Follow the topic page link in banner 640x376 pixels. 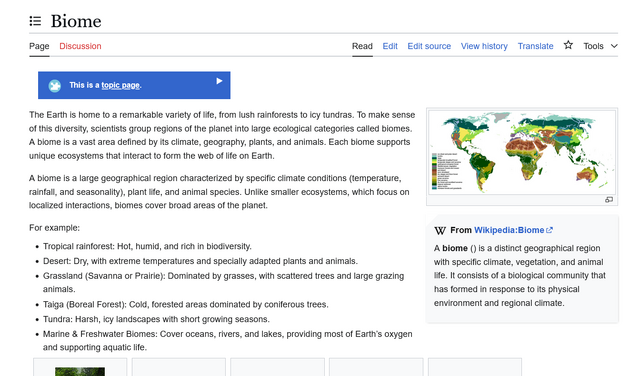tap(120, 85)
